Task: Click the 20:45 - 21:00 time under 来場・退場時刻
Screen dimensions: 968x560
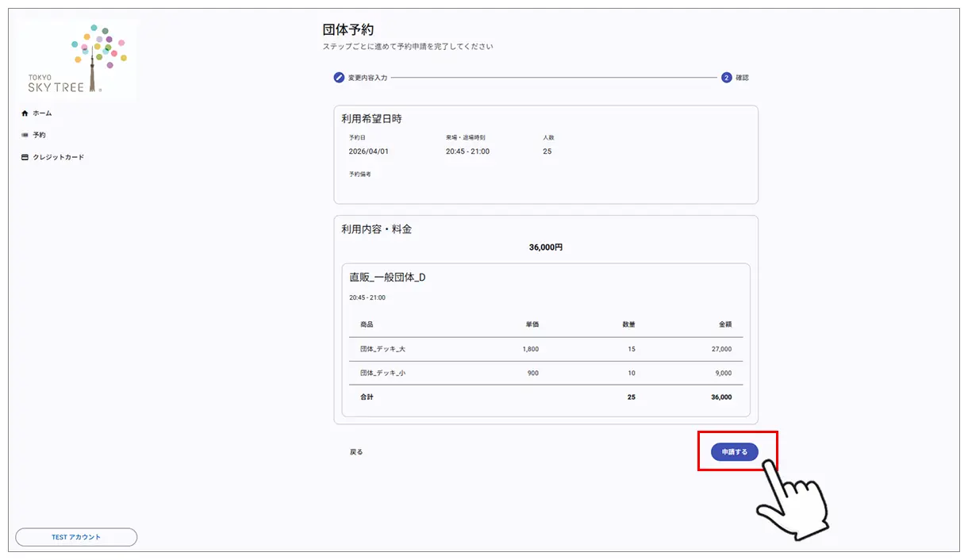Action: pyautogui.click(x=467, y=152)
